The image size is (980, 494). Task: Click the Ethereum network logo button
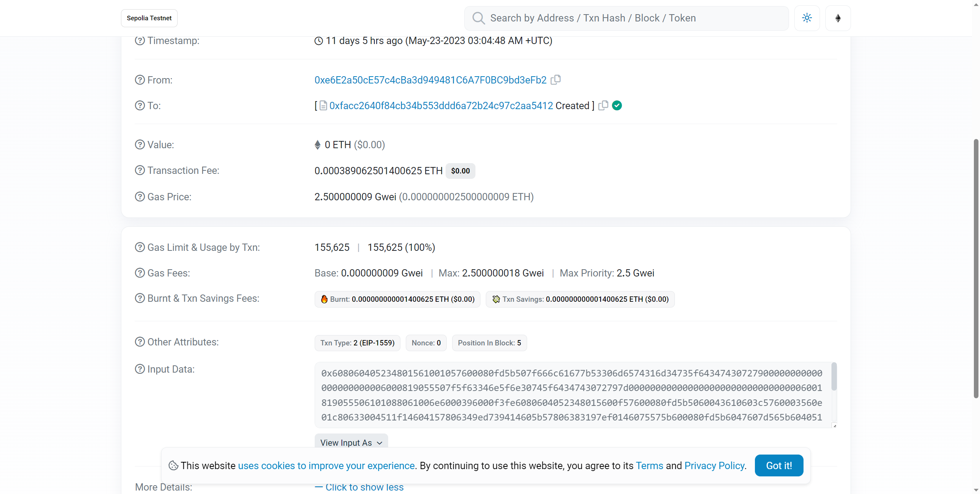(838, 18)
